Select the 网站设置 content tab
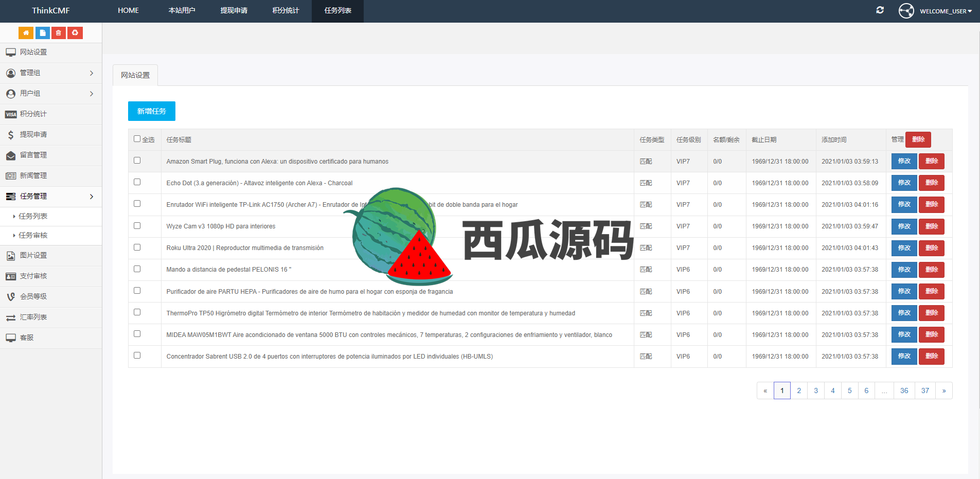Viewport: 980px width, 479px height. (x=135, y=75)
